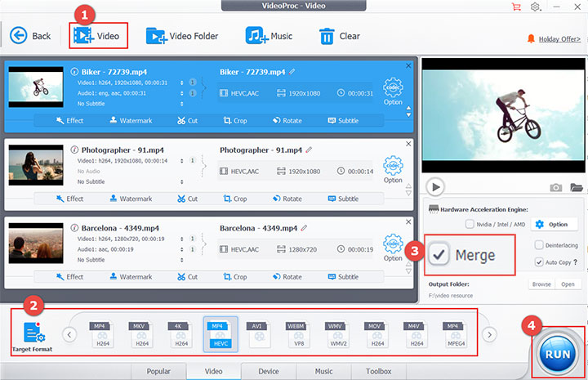Image resolution: width=588 pixels, height=380 pixels.
Task: Apply Effect to Photographer video
Action: tap(69, 199)
